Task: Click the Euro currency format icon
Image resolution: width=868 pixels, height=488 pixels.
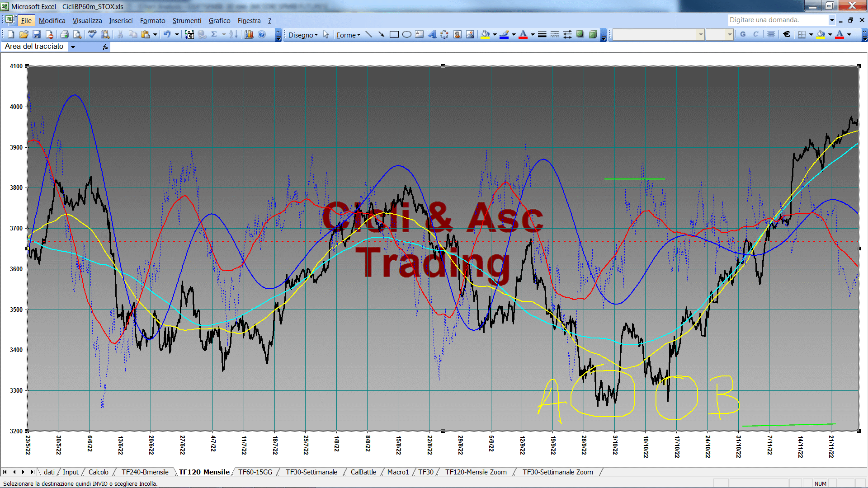Action: click(787, 34)
